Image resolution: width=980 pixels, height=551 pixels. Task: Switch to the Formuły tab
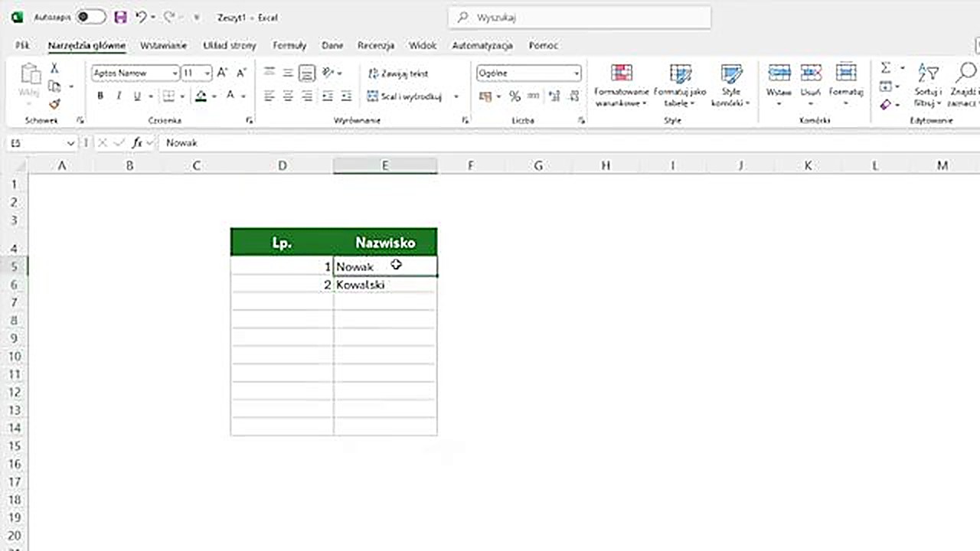289,46
